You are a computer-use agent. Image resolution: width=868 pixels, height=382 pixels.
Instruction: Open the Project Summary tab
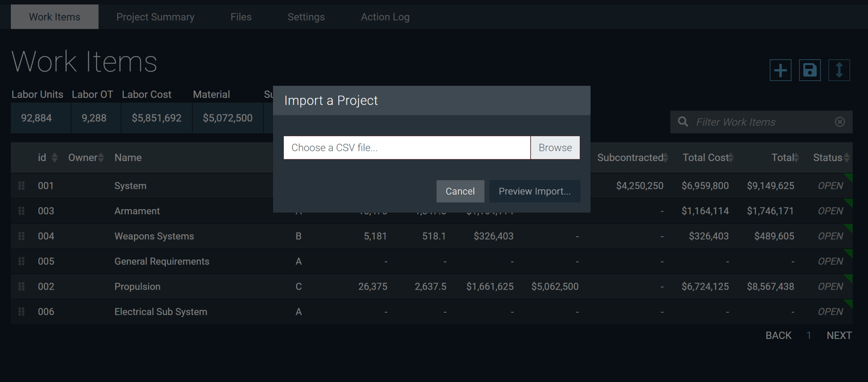tap(155, 17)
